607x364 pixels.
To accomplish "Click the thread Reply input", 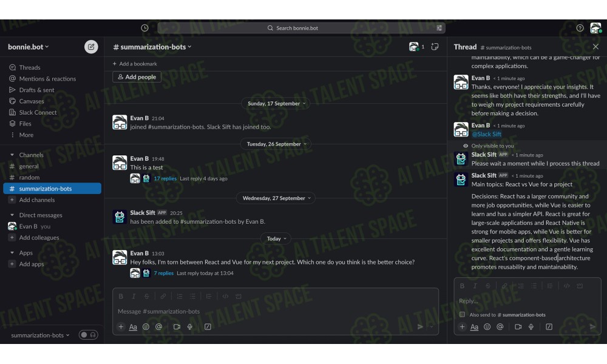I will click(527, 301).
